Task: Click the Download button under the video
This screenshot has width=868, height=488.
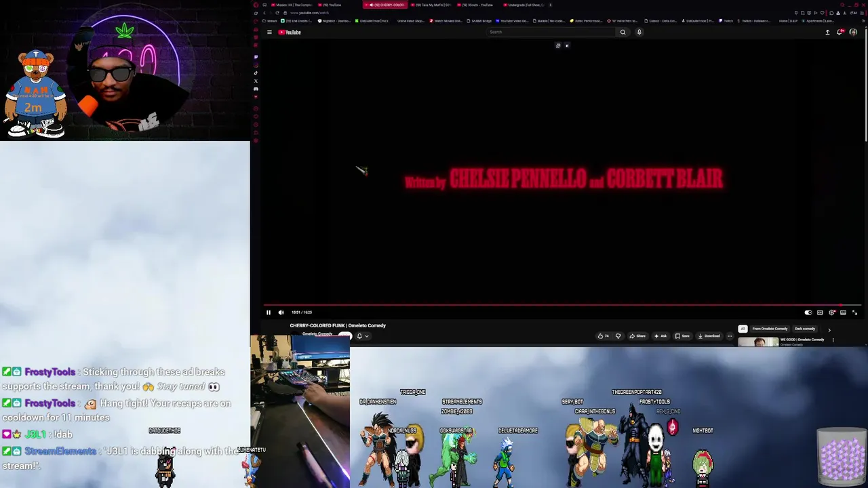Action: pyautogui.click(x=709, y=336)
